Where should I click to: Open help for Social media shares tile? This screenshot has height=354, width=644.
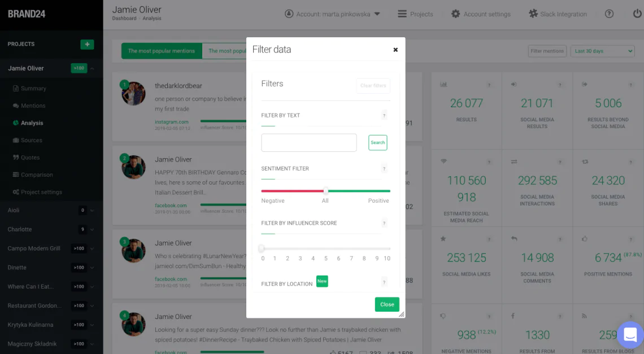pyautogui.click(x=630, y=162)
